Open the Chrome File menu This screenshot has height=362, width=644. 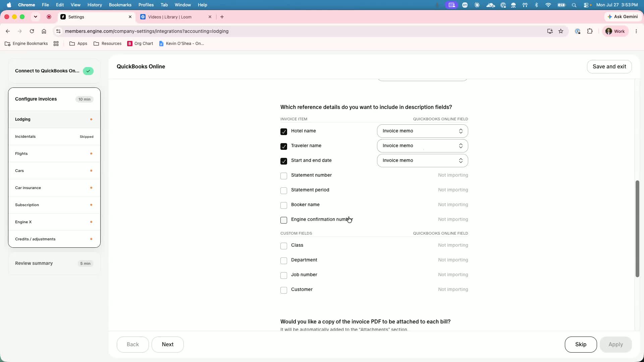45,5
